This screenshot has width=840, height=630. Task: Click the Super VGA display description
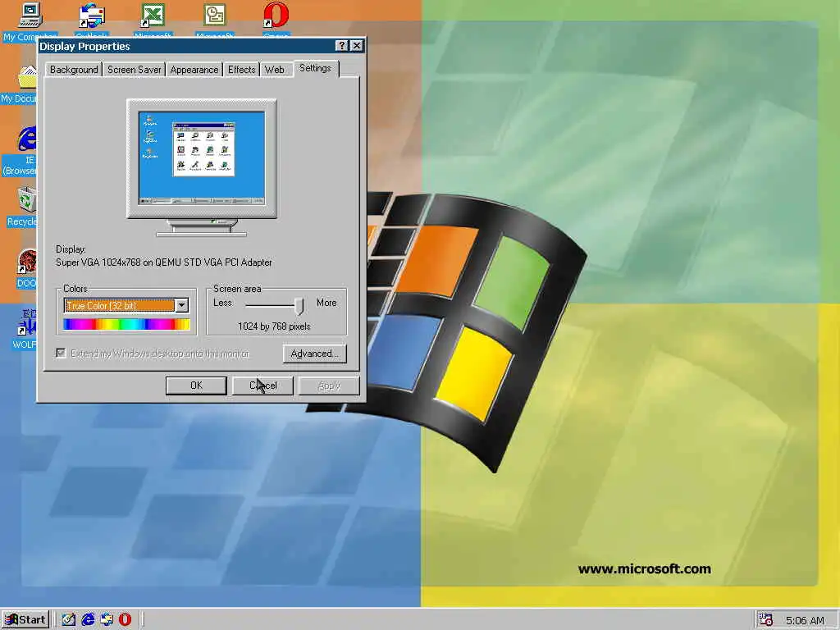pyautogui.click(x=164, y=262)
